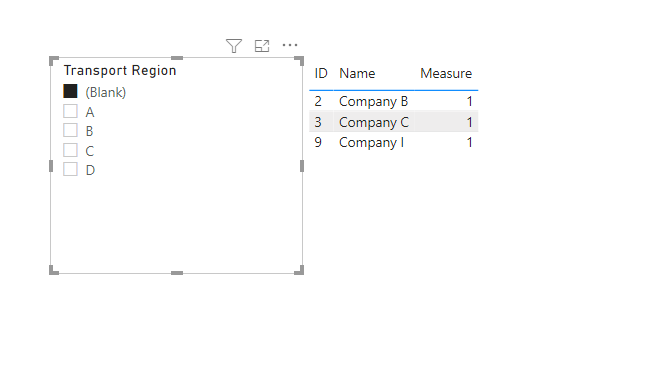Sort table by Name column header
This screenshot has width=661, height=388.
357,73
